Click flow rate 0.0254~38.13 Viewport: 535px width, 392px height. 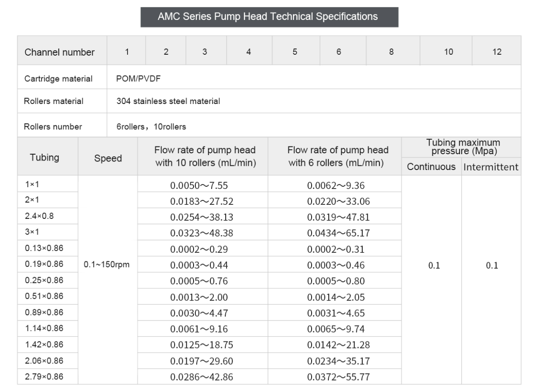click(202, 217)
